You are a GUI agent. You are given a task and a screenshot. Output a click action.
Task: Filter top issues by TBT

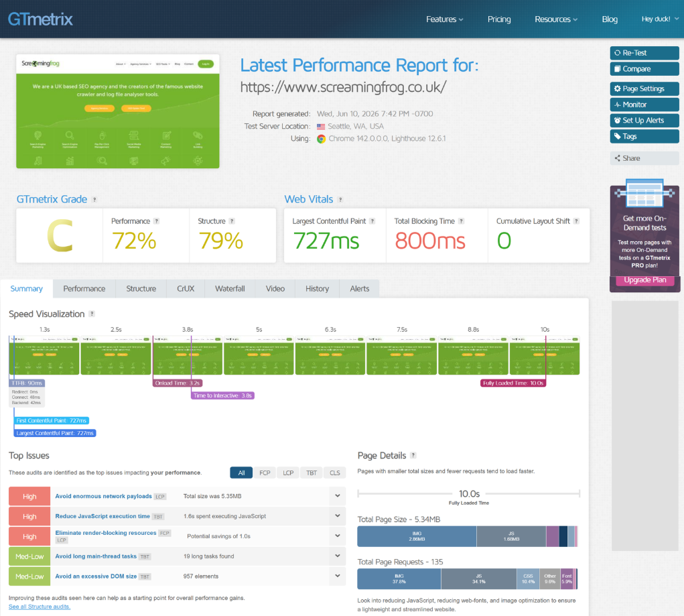312,473
